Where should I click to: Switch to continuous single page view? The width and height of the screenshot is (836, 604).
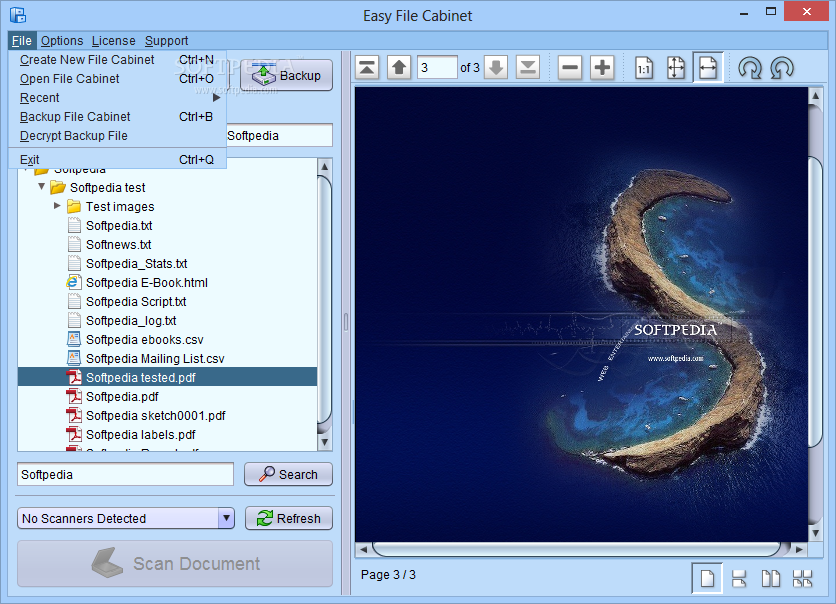coord(739,578)
